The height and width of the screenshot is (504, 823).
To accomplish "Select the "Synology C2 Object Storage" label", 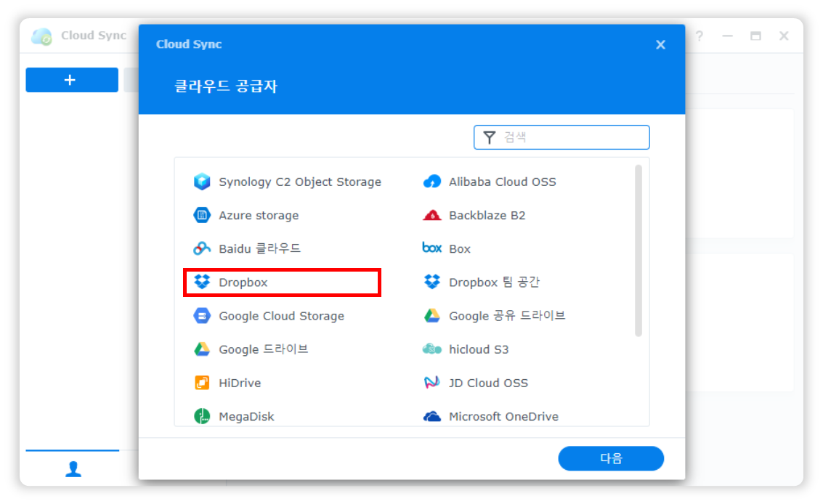I will click(300, 182).
